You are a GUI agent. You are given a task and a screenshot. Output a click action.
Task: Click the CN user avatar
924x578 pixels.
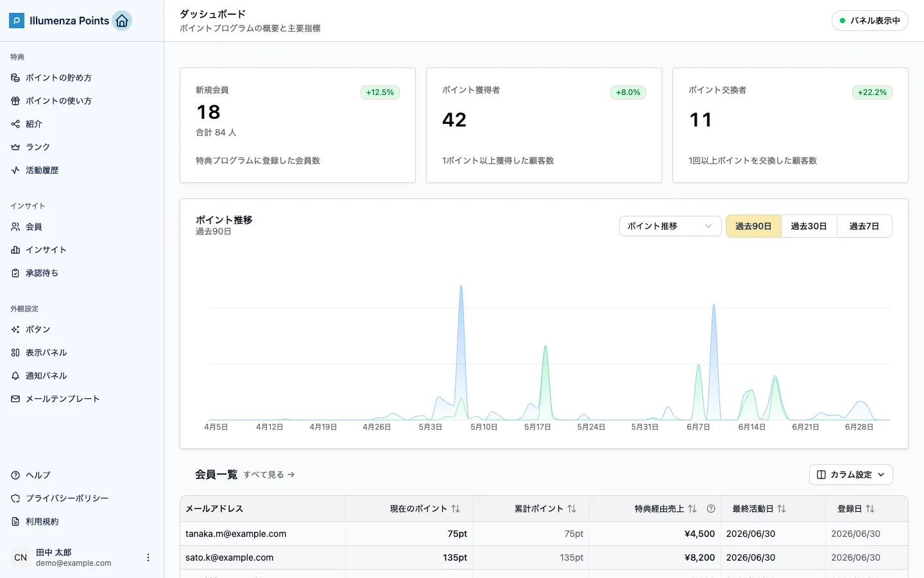tap(21, 557)
